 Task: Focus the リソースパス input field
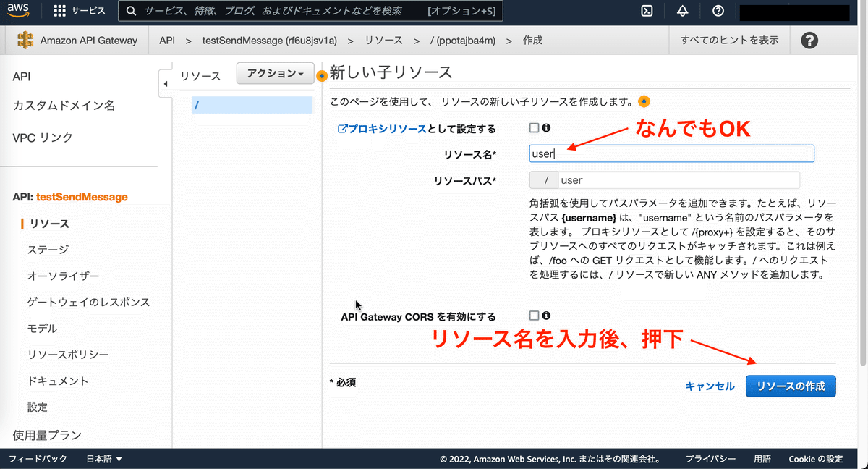pyautogui.click(x=680, y=180)
